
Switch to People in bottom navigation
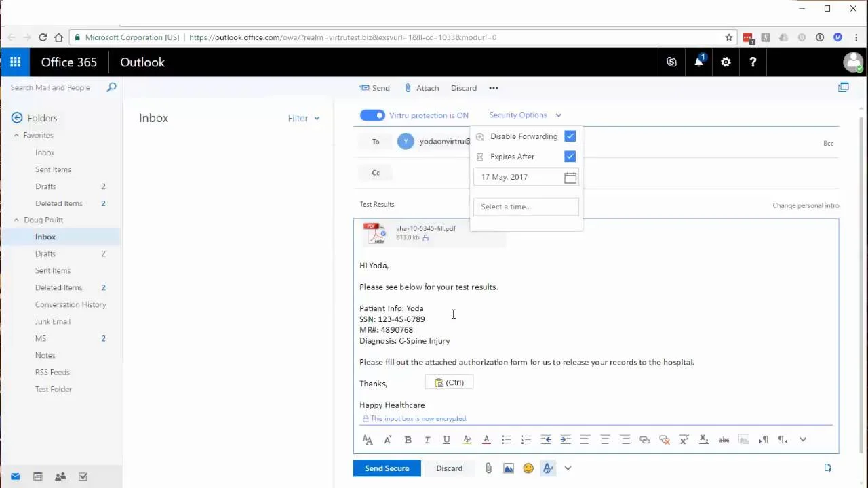point(60,476)
